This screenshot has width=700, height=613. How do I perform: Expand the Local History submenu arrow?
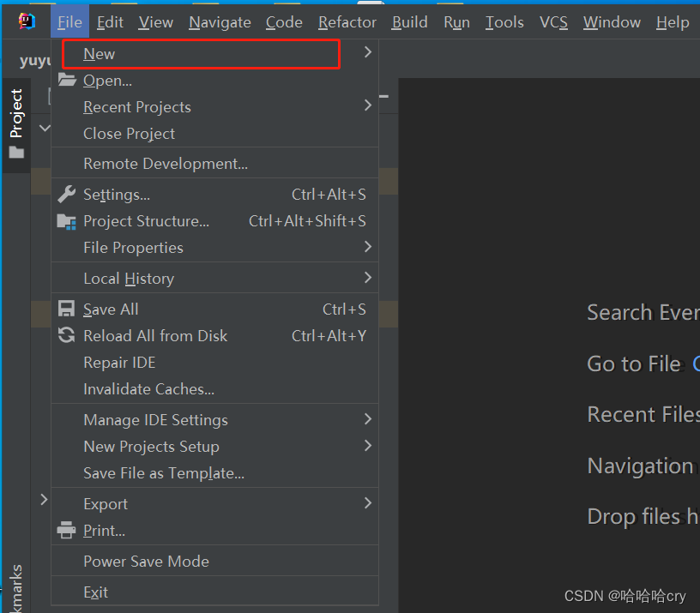pyautogui.click(x=367, y=278)
